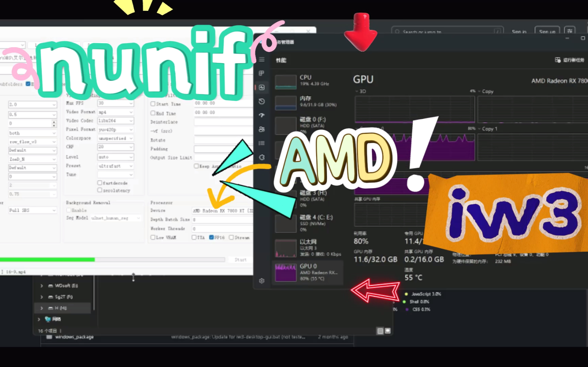Open Video Format dropdown showing mp4
This screenshot has width=588, height=367.
pos(115,112)
